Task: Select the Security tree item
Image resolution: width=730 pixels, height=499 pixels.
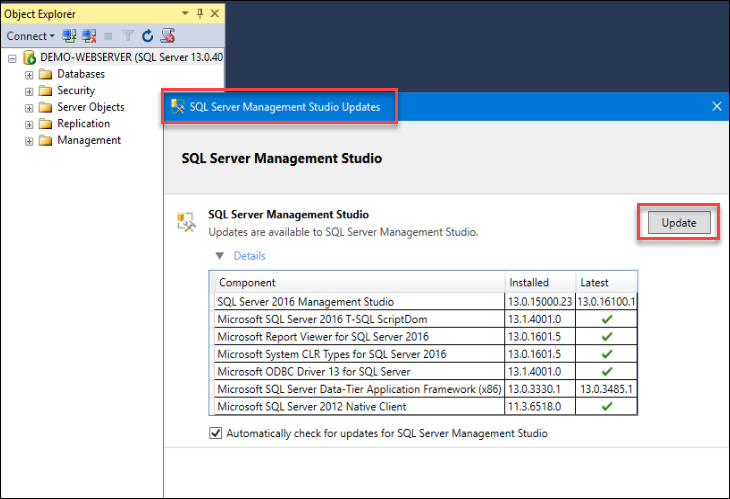Action: coord(76,90)
